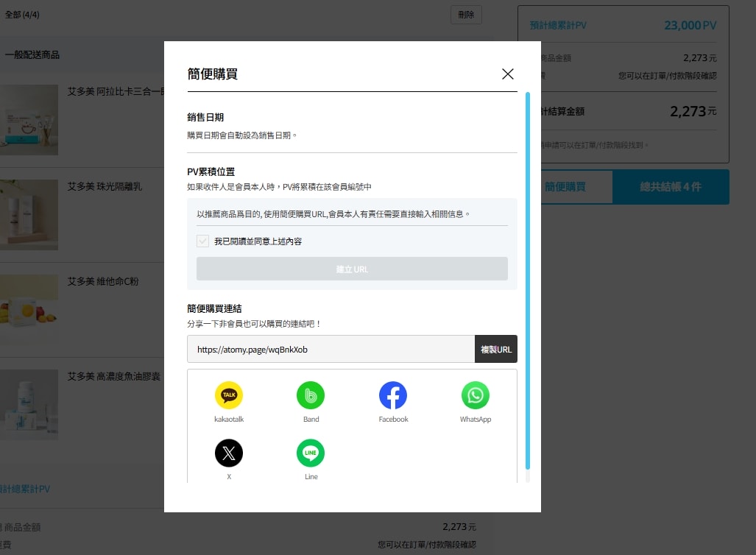
Task: Share link via kakaotalk icon
Action: [x=228, y=395]
